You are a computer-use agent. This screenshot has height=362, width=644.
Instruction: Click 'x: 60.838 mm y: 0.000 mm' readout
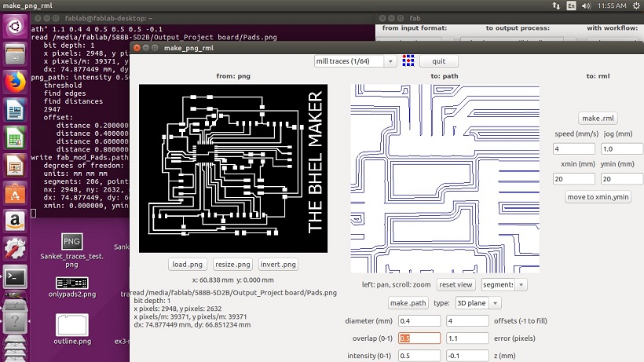point(233,280)
